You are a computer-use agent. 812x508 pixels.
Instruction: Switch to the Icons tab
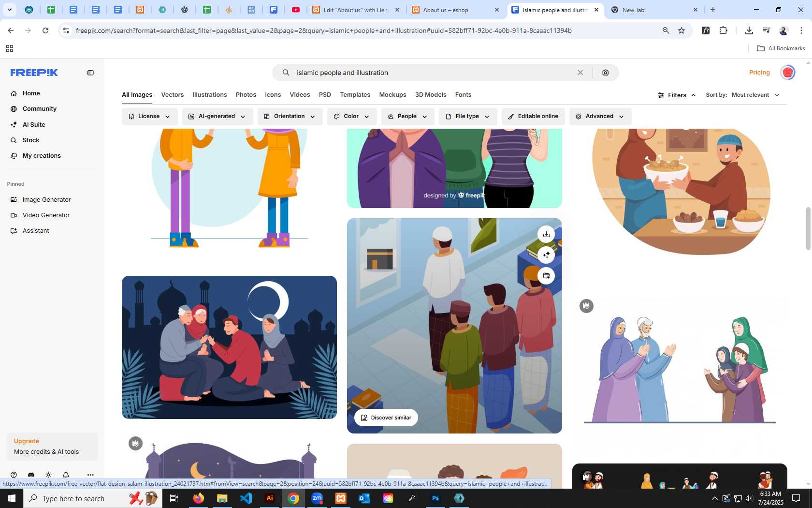point(273,95)
